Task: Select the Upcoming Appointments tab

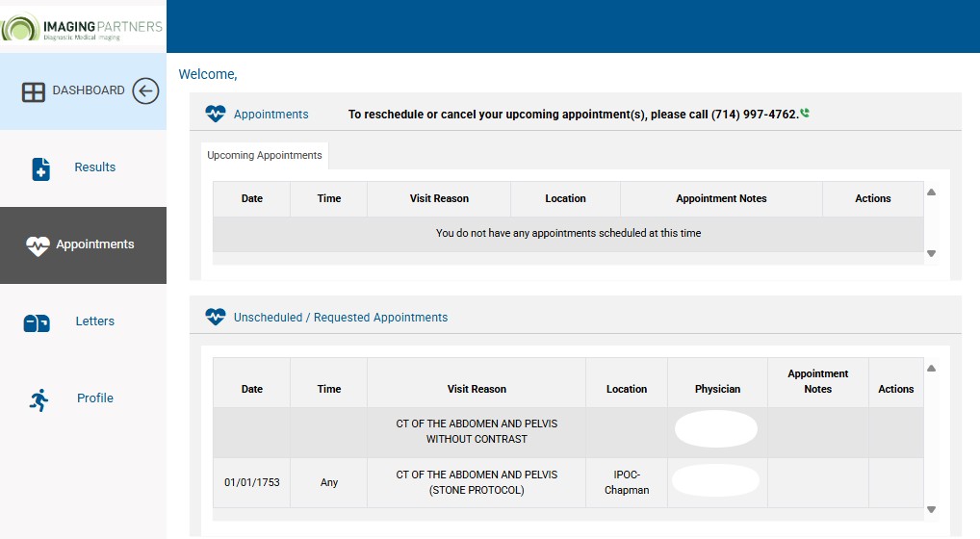Action: tap(265, 155)
